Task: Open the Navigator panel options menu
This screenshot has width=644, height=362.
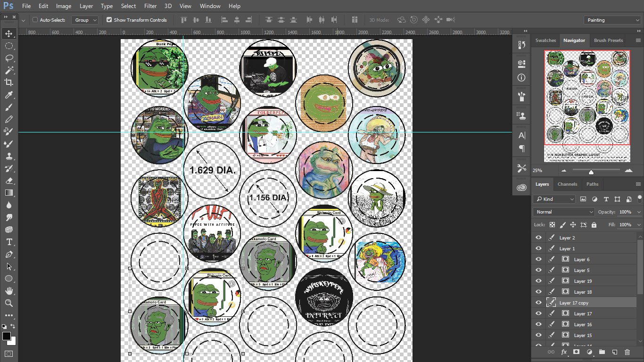Action: click(638, 41)
